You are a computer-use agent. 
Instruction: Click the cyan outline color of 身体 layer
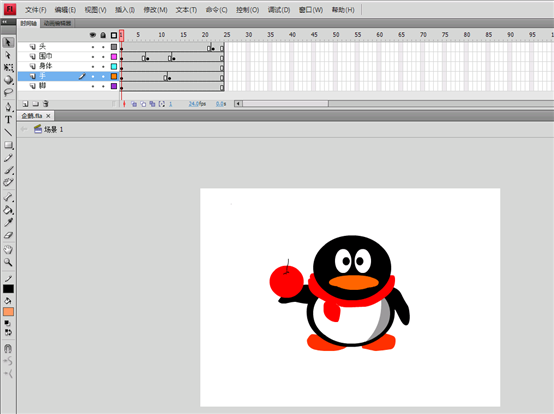[x=114, y=66]
